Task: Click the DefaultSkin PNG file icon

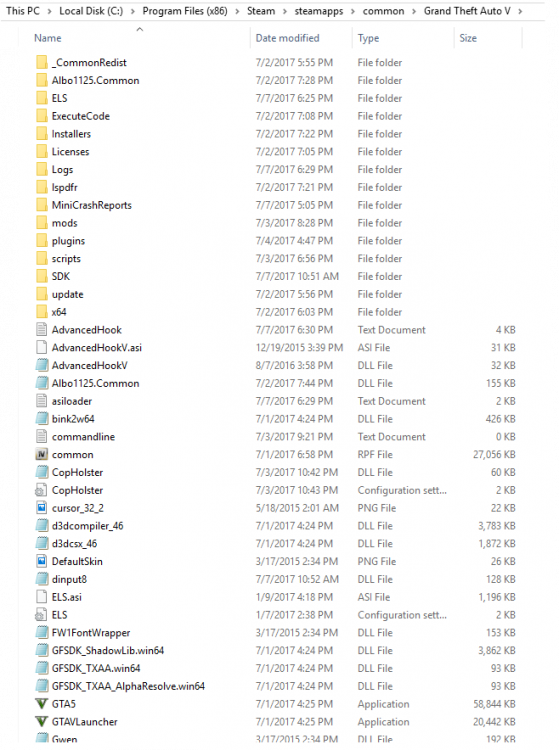Action: [x=42, y=561]
